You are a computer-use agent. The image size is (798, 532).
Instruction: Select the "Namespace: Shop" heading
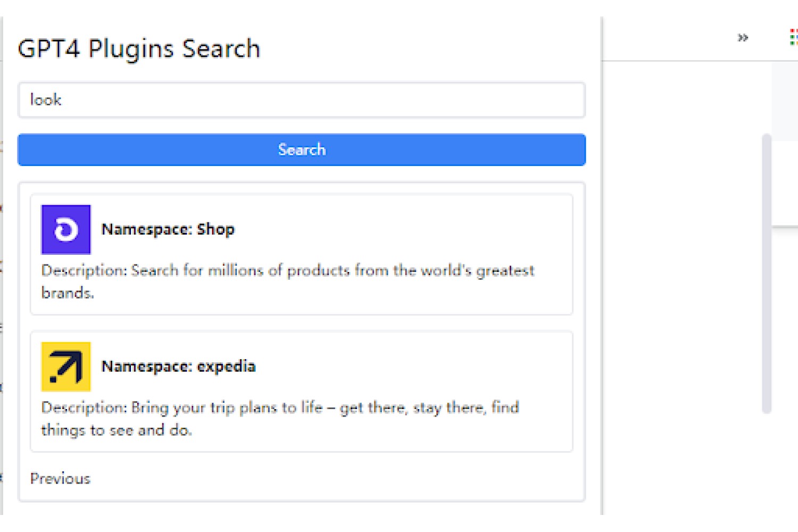click(x=168, y=229)
